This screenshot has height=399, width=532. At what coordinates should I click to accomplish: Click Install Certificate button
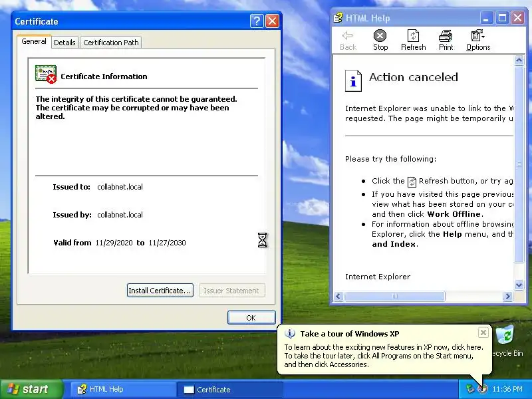click(160, 291)
